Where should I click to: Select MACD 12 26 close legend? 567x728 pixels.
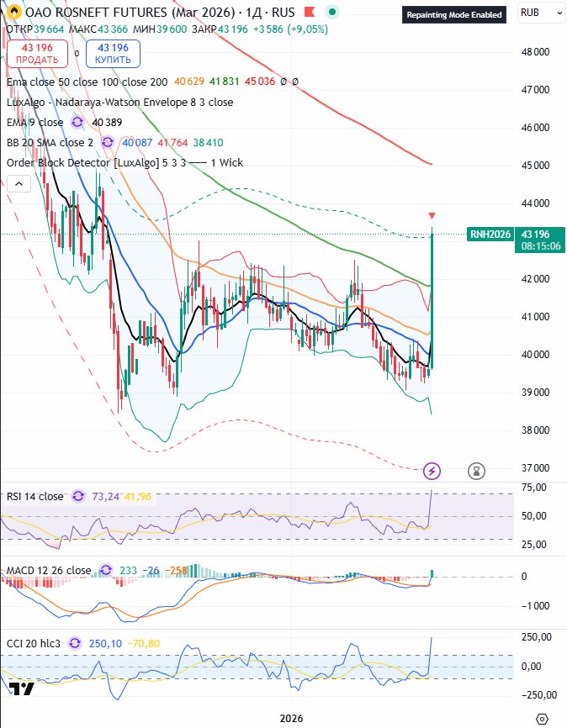point(49,570)
